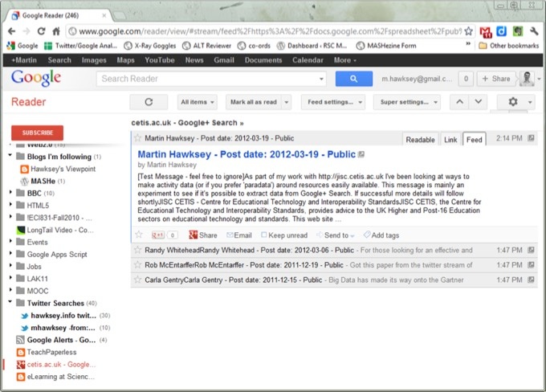Click the browser address bar URL
Screen dimensions: 546x392
[x=270, y=31]
